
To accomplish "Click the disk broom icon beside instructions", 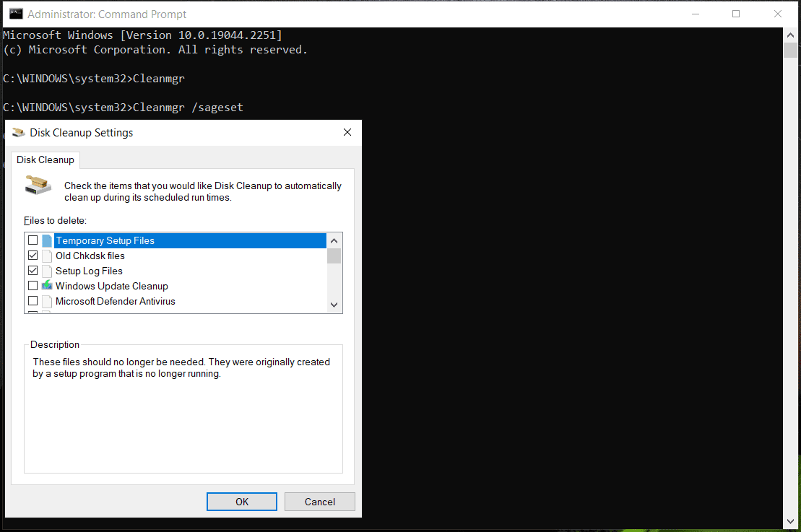I will tap(38, 185).
